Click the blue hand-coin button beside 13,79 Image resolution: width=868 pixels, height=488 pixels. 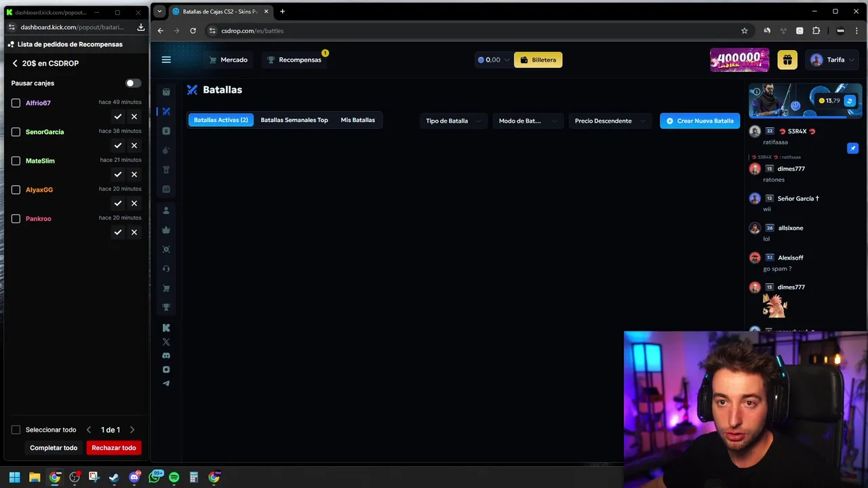[x=849, y=101]
